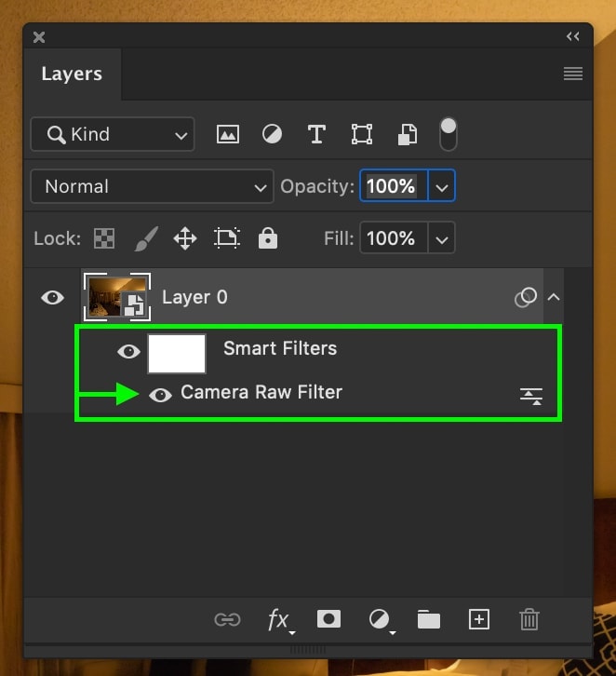Toggle Smart Filters visibility eye

click(128, 351)
